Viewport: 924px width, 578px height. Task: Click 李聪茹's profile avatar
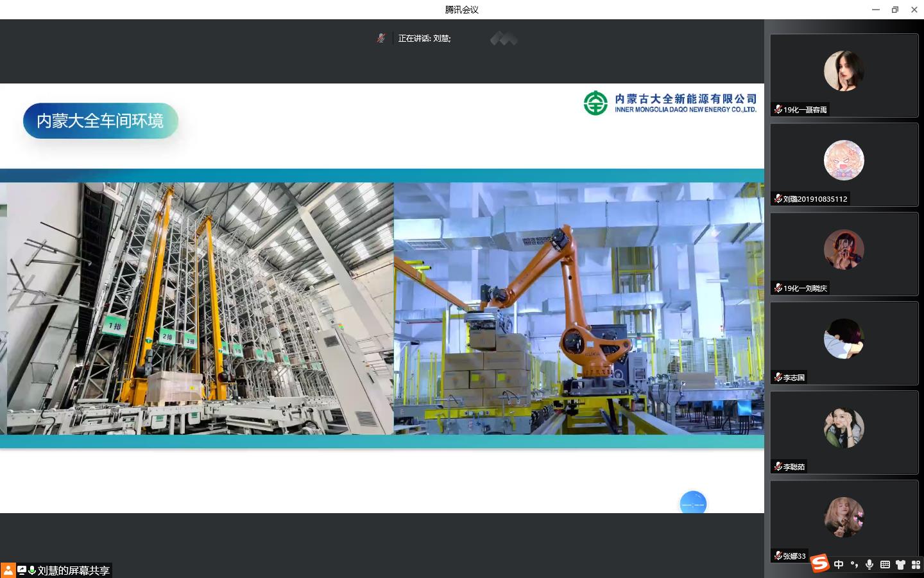click(844, 428)
